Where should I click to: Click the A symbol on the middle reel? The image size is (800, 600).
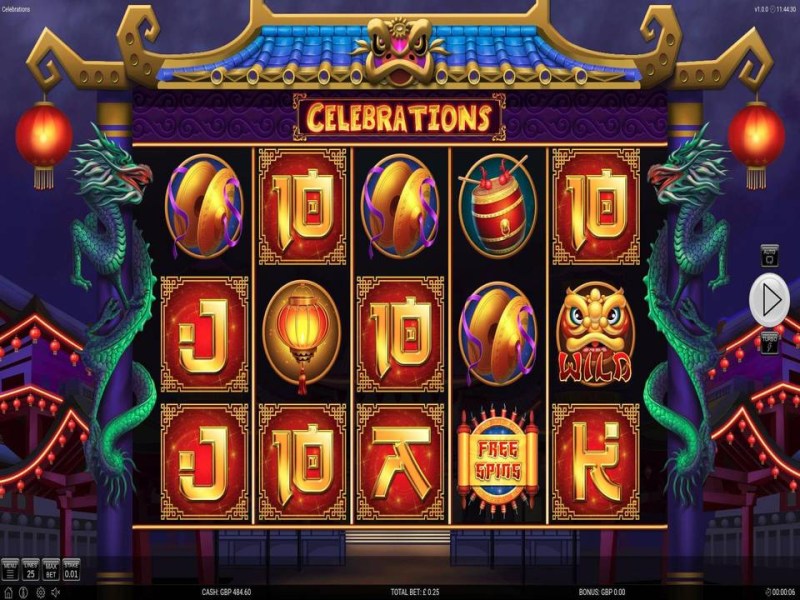tap(400, 462)
